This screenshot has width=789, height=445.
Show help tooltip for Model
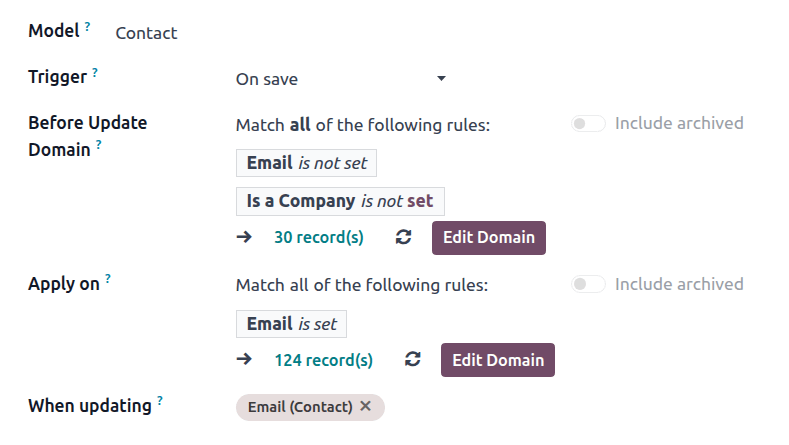tap(87, 27)
